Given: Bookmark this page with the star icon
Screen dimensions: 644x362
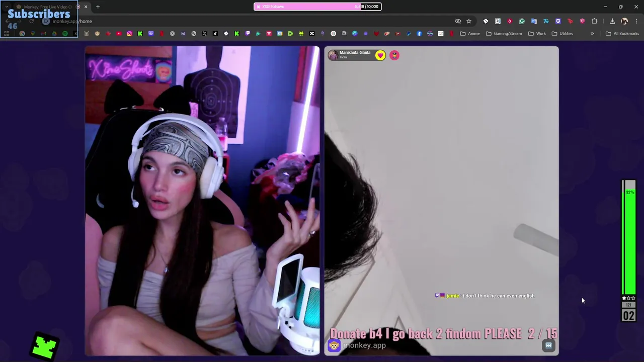Looking at the screenshot, I should pyautogui.click(x=469, y=21).
